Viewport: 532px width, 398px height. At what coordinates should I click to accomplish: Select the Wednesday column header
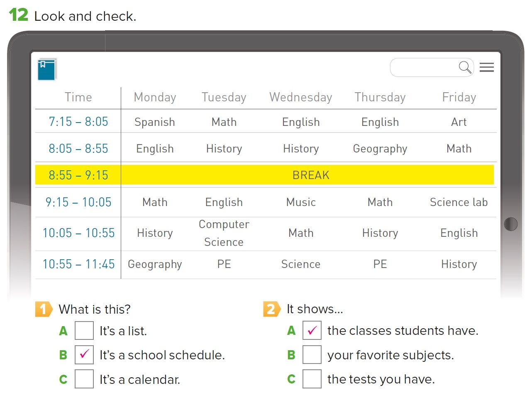pos(301,97)
